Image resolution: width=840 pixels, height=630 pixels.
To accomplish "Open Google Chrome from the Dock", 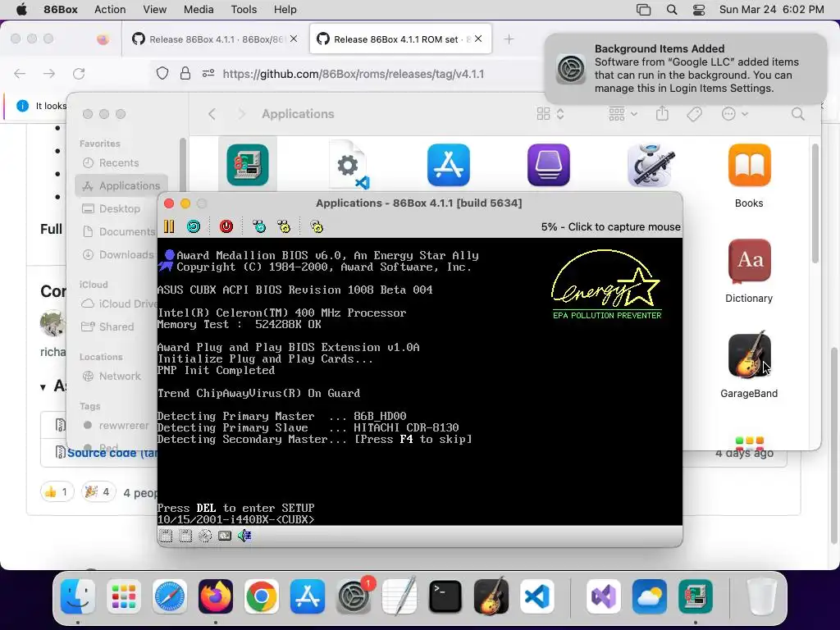I will (x=261, y=596).
